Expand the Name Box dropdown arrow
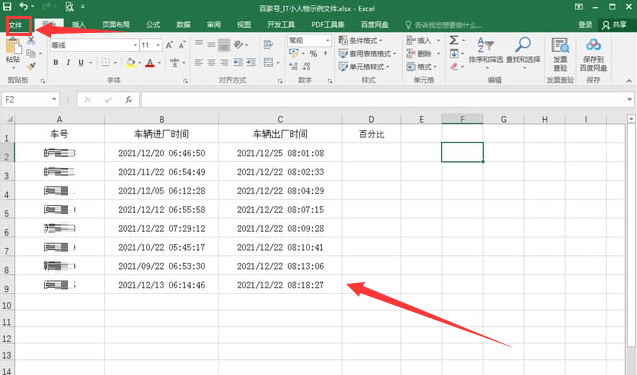 pos(54,100)
